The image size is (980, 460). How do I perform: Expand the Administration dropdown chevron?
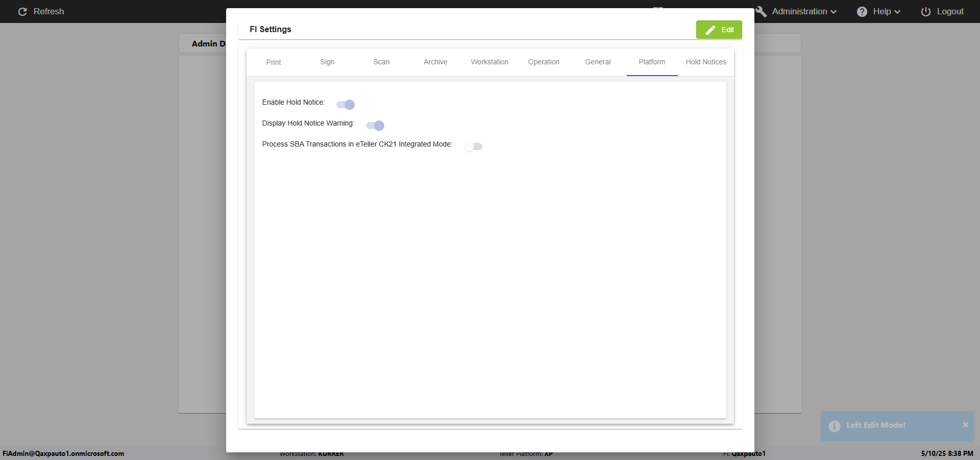[834, 12]
